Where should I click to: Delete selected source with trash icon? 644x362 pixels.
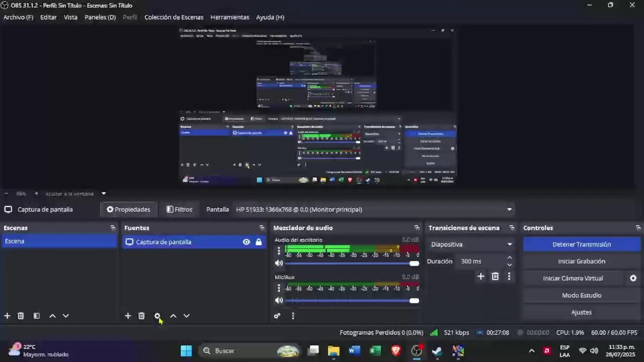coord(141,316)
